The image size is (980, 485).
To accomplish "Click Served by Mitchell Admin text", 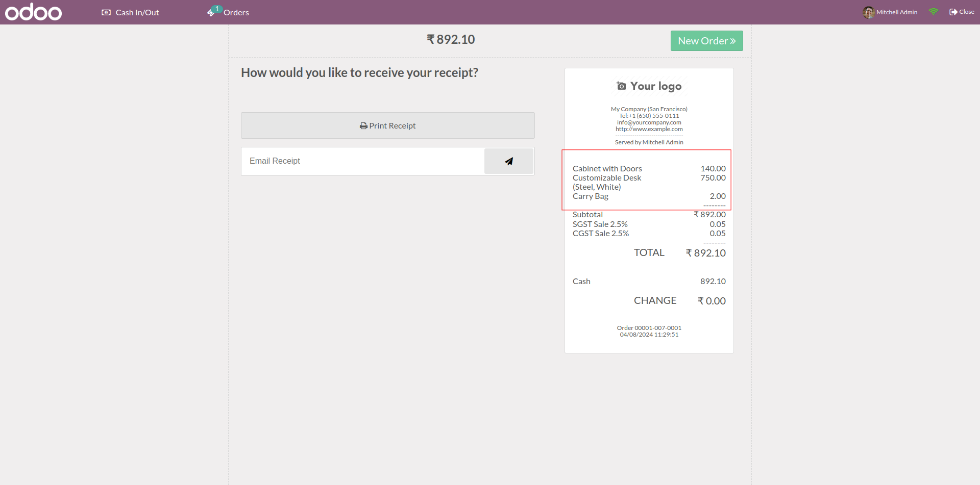I will click(649, 142).
